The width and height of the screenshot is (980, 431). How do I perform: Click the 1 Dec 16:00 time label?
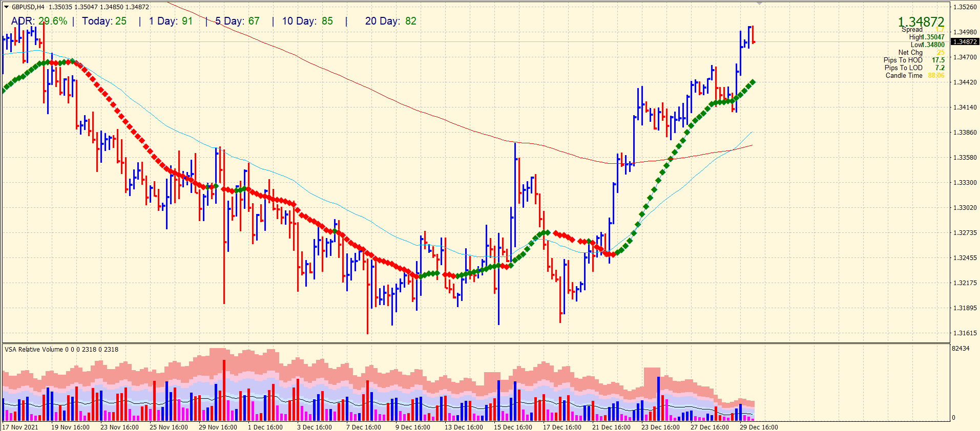265,427
